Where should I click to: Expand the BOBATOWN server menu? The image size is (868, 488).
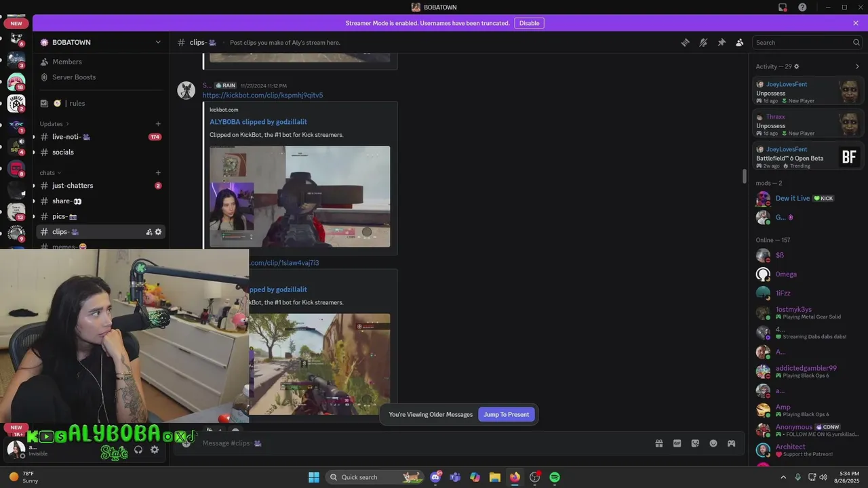coord(102,42)
